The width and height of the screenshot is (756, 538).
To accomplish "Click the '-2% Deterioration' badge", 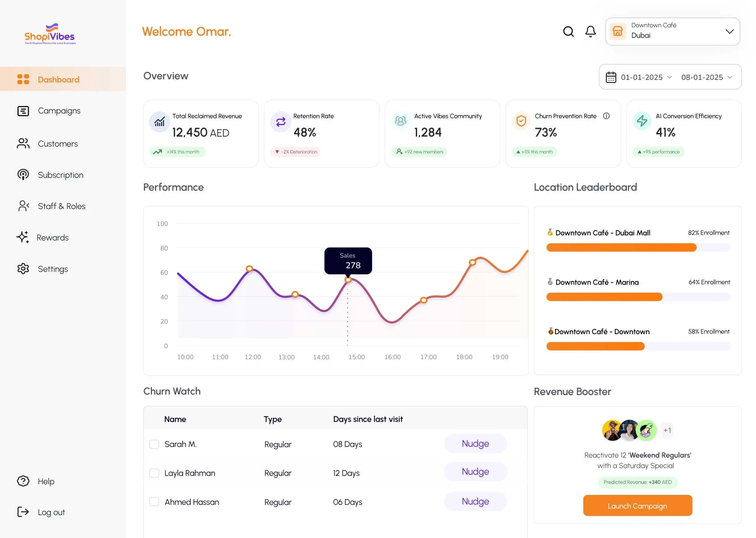I will click(x=295, y=152).
